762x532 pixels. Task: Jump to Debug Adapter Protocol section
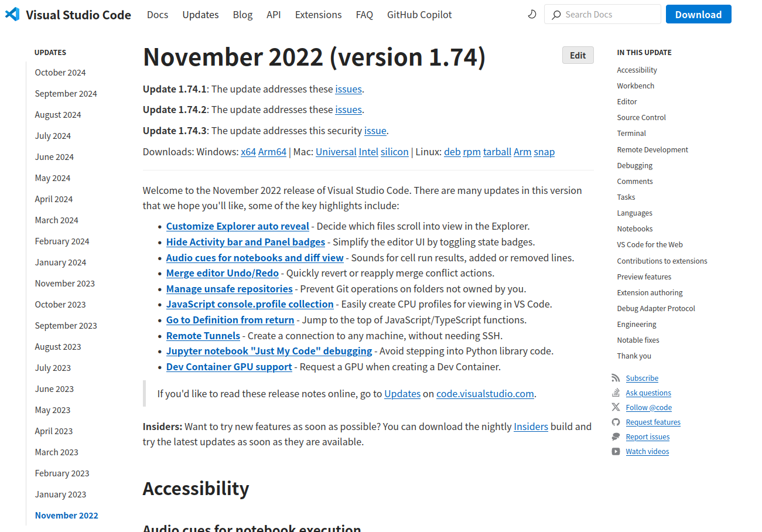tap(656, 308)
